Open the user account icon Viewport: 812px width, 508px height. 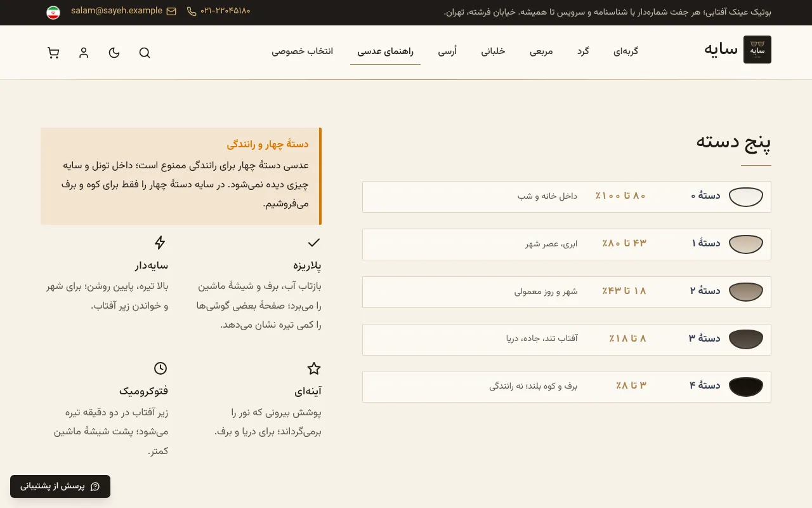pyautogui.click(x=84, y=53)
